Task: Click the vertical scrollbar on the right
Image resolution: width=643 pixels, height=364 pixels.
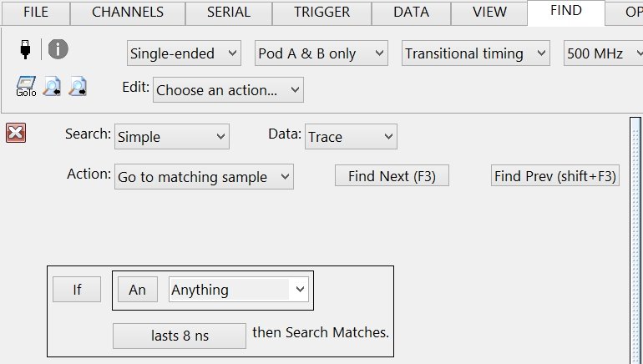Action: 634,242
